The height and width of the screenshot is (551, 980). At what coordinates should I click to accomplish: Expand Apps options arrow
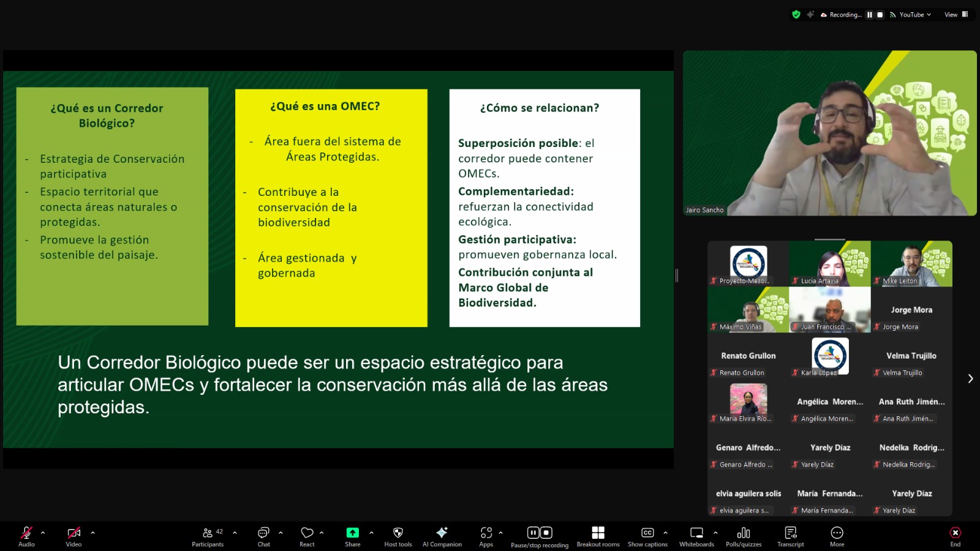pyautogui.click(x=500, y=533)
